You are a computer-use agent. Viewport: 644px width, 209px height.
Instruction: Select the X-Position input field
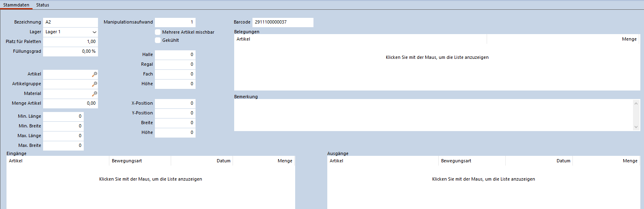[175, 103]
